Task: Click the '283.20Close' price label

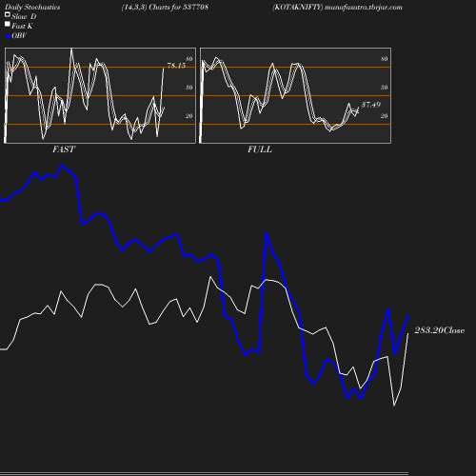Action: pyautogui.click(x=440, y=330)
